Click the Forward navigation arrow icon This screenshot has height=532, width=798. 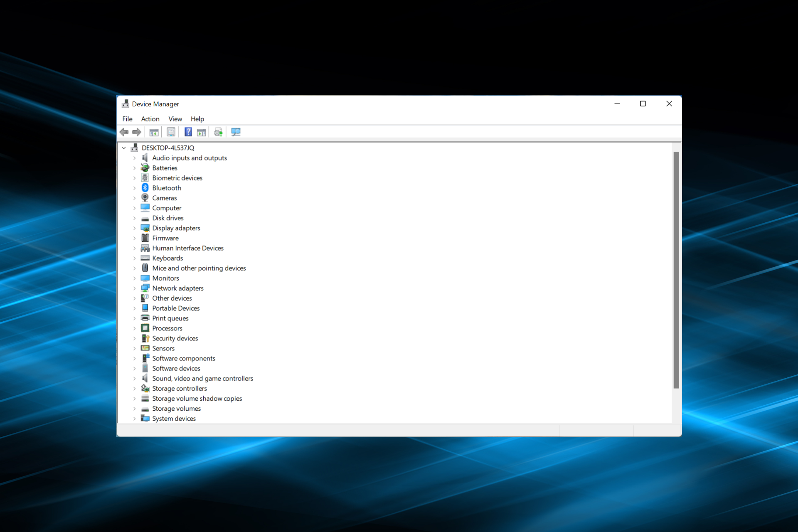pyautogui.click(x=136, y=132)
